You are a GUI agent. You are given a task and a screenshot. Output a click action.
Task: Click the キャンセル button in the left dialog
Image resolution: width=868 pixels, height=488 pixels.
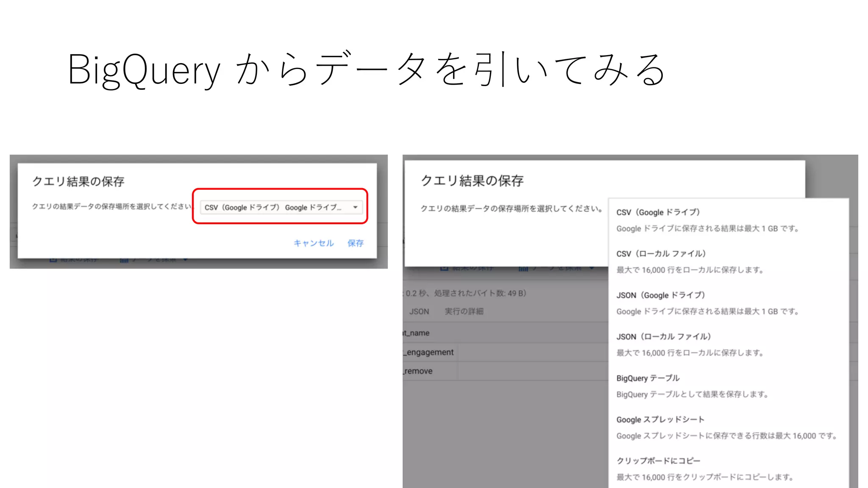(314, 243)
